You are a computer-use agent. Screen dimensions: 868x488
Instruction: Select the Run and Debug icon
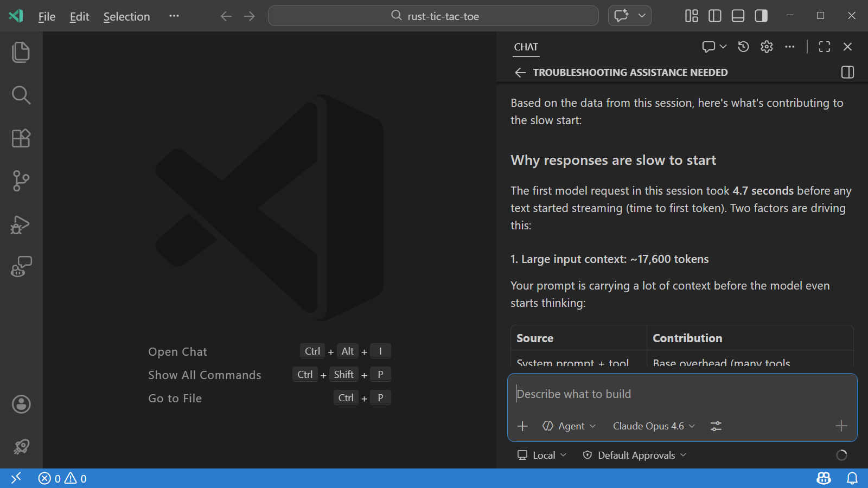click(x=21, y=224)
